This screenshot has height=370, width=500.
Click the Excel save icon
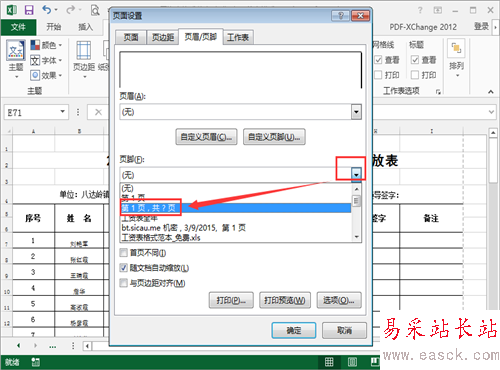29,10
